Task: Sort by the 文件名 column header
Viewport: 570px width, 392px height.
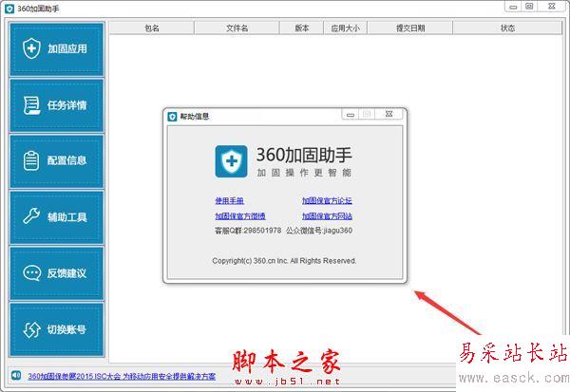Action: (237, 28)
